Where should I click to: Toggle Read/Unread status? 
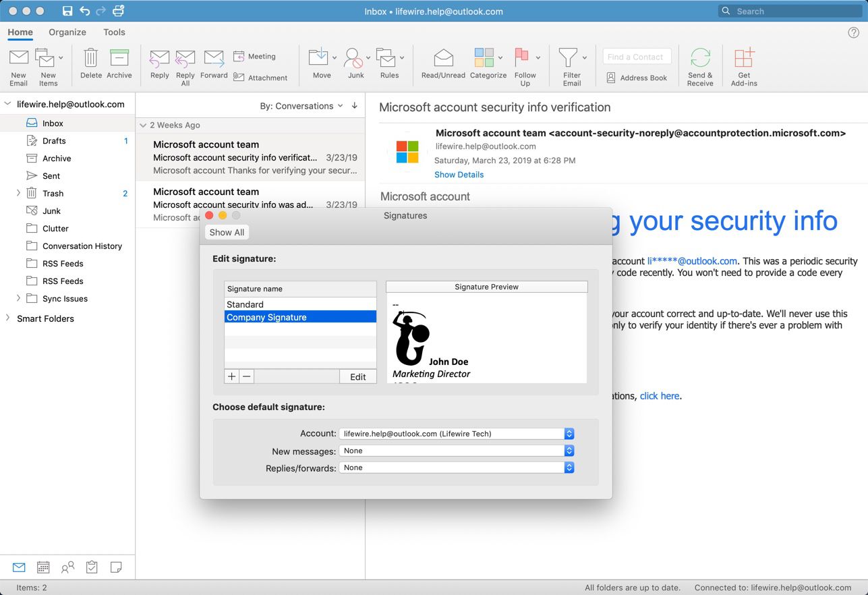tap(443, 63)
